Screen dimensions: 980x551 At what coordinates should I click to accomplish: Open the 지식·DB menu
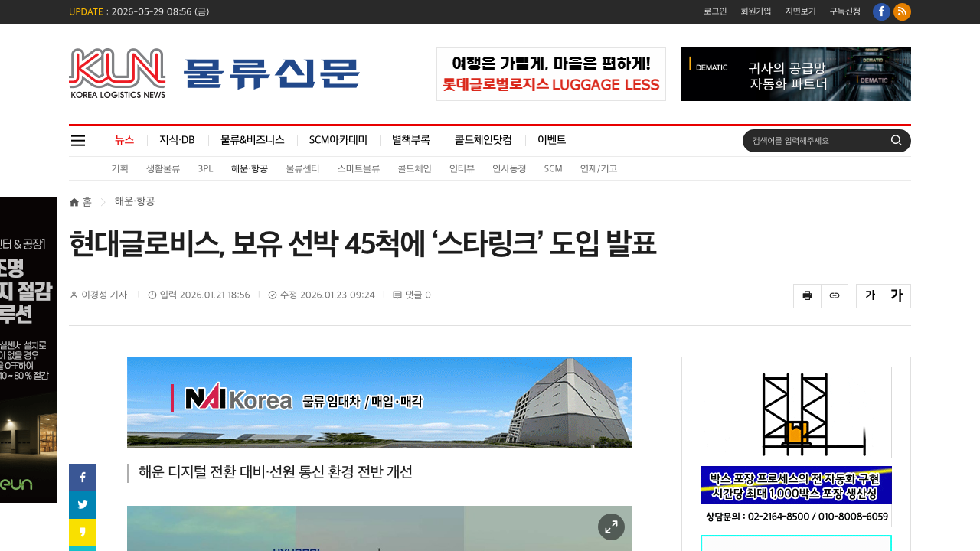click(x=177, y=140)
